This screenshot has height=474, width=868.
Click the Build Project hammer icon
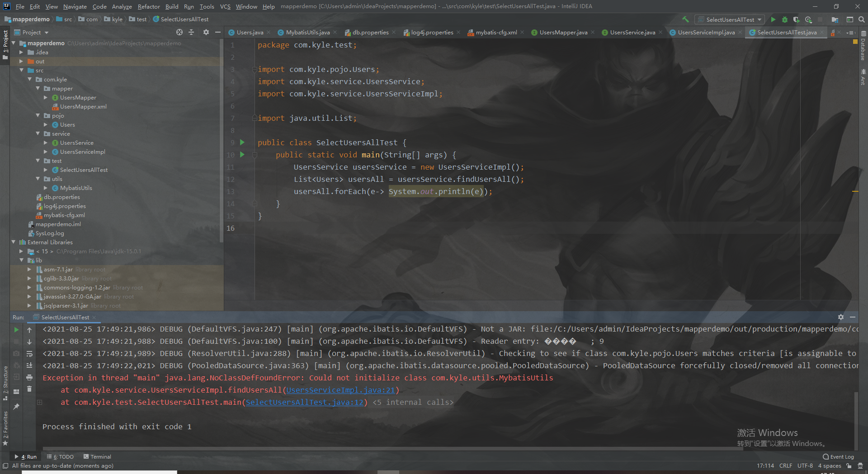[x=685, y=19]
